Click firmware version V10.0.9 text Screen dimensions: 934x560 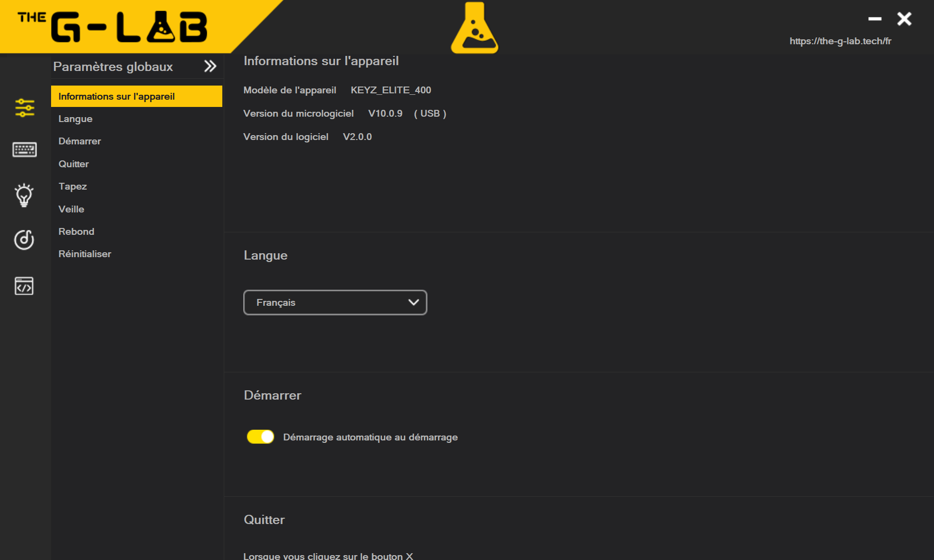tap(385, 113)
